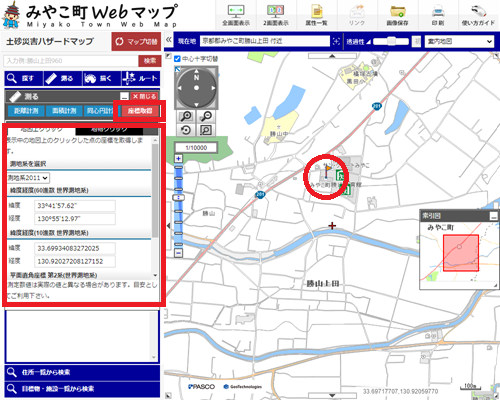Image resolution: width=500 pixels, height=400 pixels.
Task: Open the attribute list (属性一覧) icon
Action: click(317, 15)
